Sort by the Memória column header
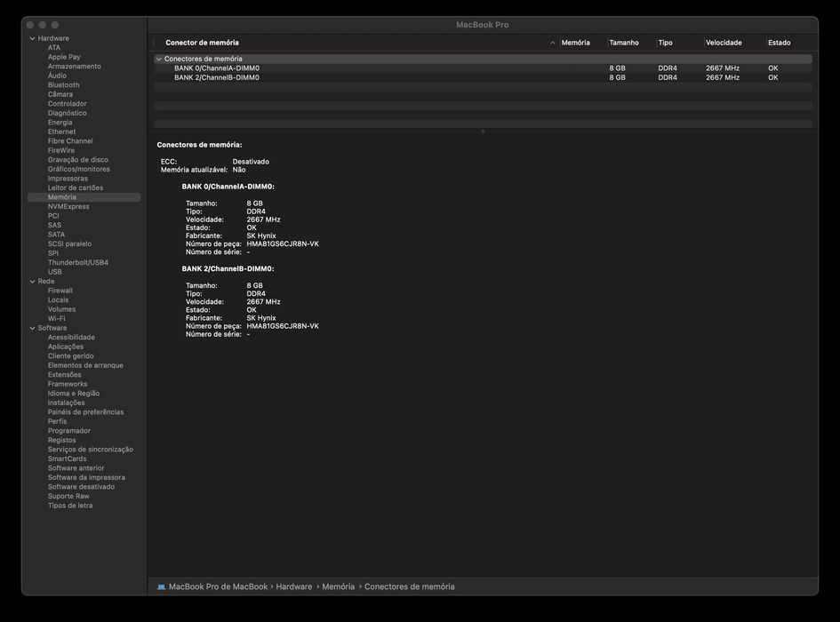This screenshot has width=840, height=622. click(575, 43)
